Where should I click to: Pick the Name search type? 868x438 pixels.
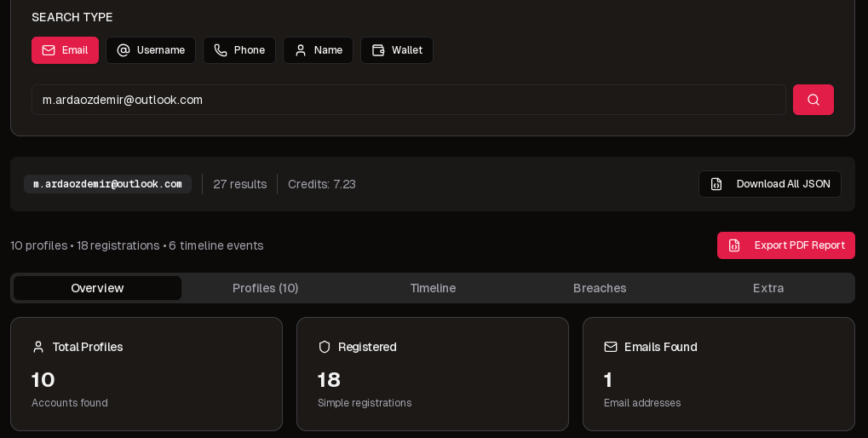[x=318, y=50]
